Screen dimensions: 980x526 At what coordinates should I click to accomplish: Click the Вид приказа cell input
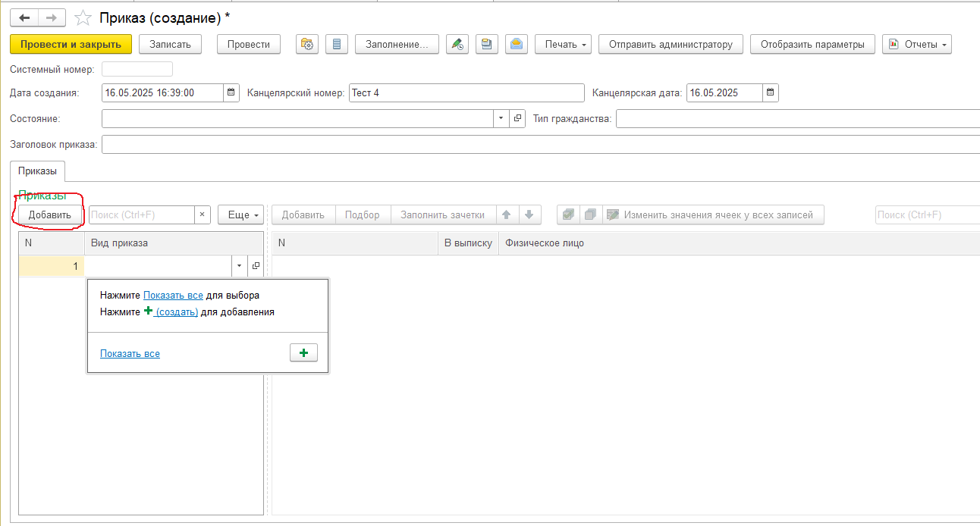(159, 266)
